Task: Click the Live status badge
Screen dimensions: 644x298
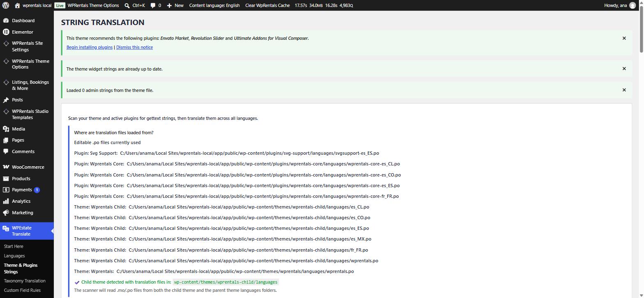Action: point(60,5)
